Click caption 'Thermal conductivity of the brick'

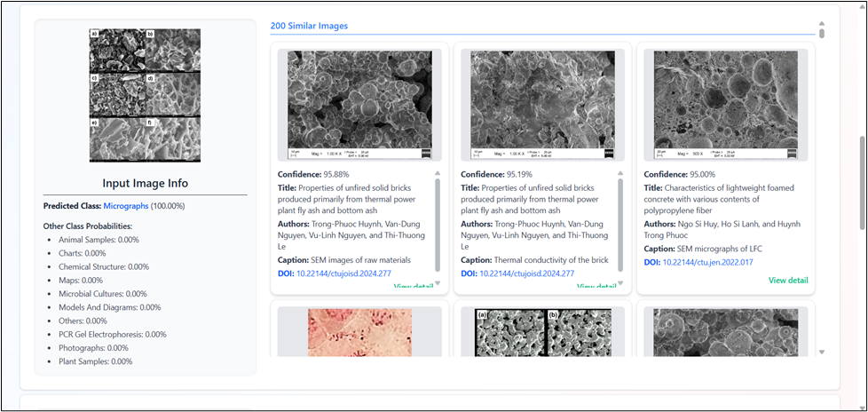pos(551,259)
